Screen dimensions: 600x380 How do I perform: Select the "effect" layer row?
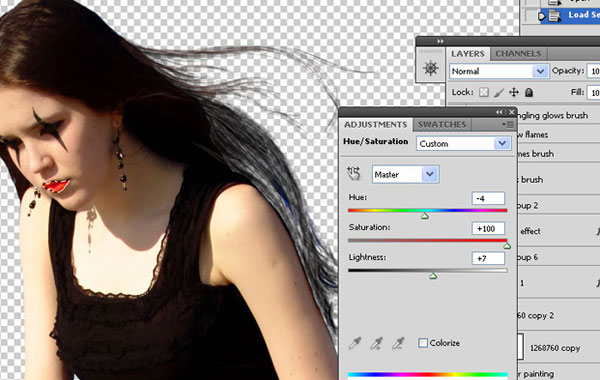click(x=559, y=231)
